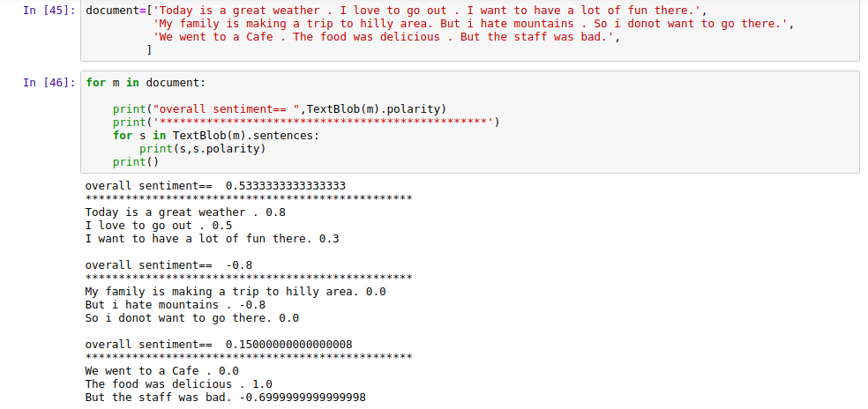The width and height of the screenshot is (868, 409).
Task: Click the print(s,s.polarity) line
Action: pos(203,148)
